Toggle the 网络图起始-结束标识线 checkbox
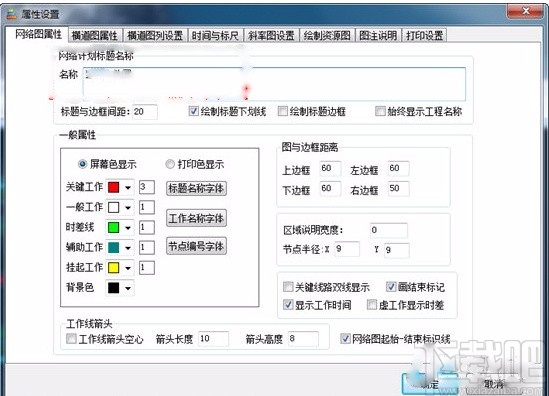The width and height of the screenshot is (549, 396). click(345, 338)
